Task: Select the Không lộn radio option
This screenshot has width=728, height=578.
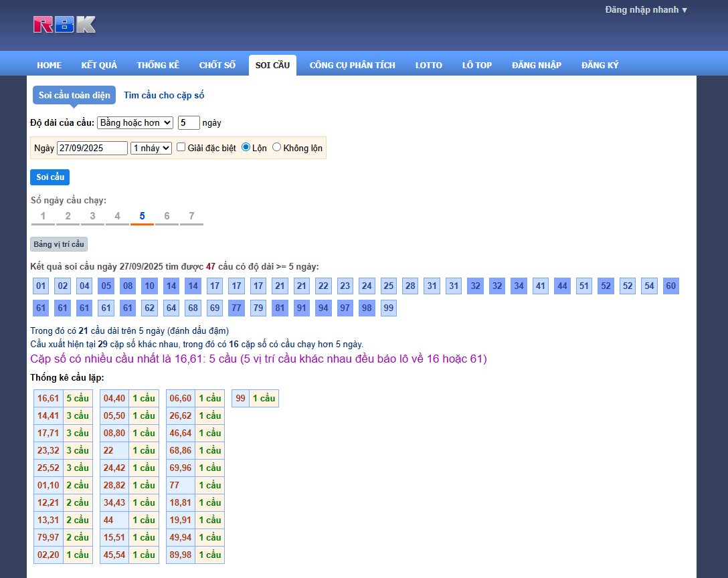Action: pos(276,147)
